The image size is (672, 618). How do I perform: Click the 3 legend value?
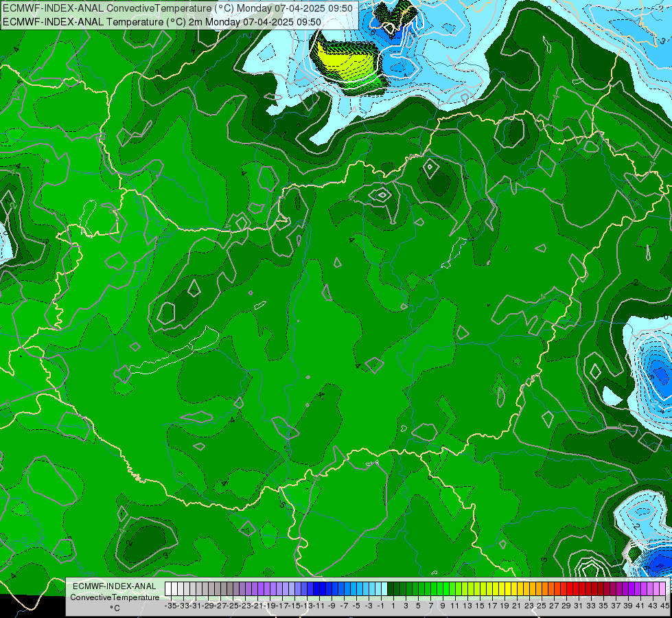(x=406, y=606)
